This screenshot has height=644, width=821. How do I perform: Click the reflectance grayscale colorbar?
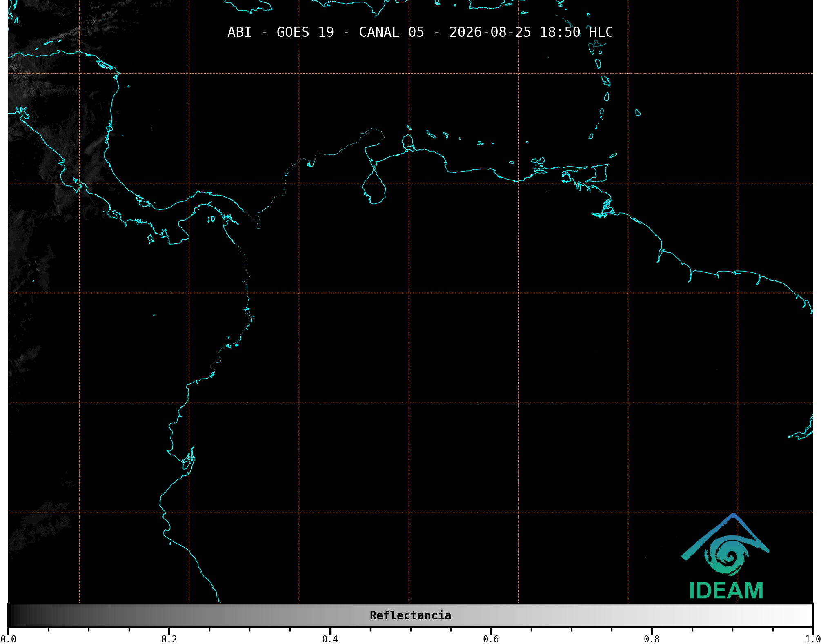(410, 615)
